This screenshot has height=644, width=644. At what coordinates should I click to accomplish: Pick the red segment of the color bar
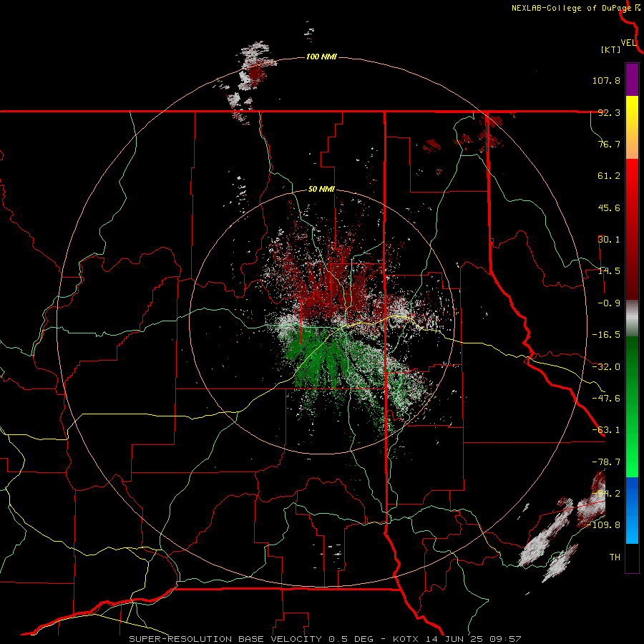[632, 229]
